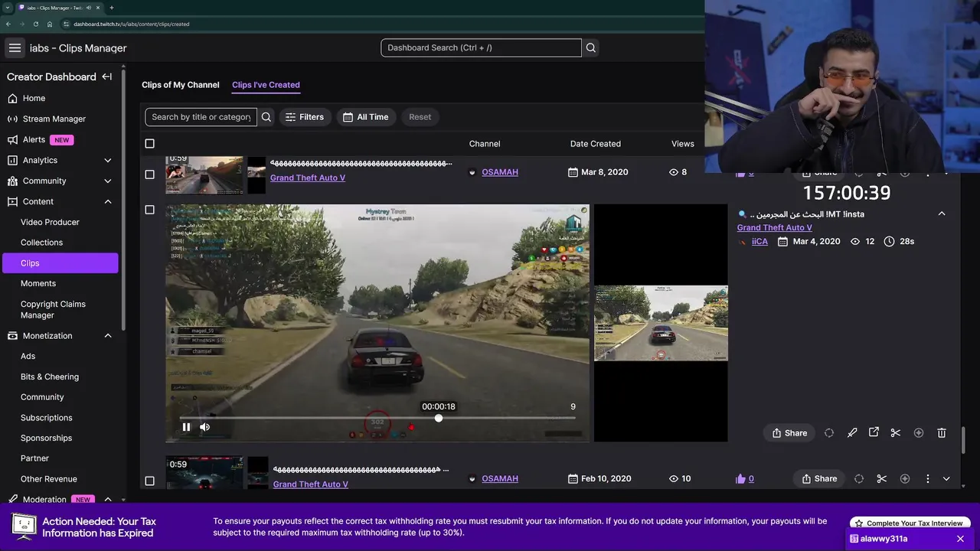Open a new browser tab

pyautogui.click(x=112, y=8)
